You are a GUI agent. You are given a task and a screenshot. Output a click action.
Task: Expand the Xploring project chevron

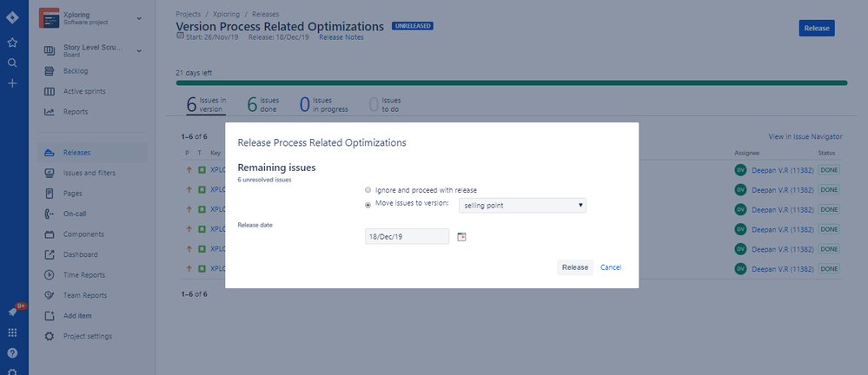139,18
